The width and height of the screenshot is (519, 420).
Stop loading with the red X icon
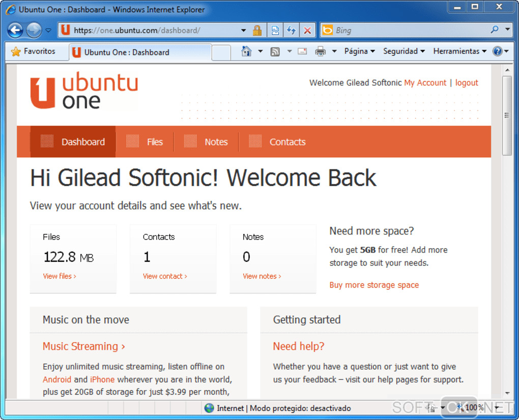click(x=307, y=31)
